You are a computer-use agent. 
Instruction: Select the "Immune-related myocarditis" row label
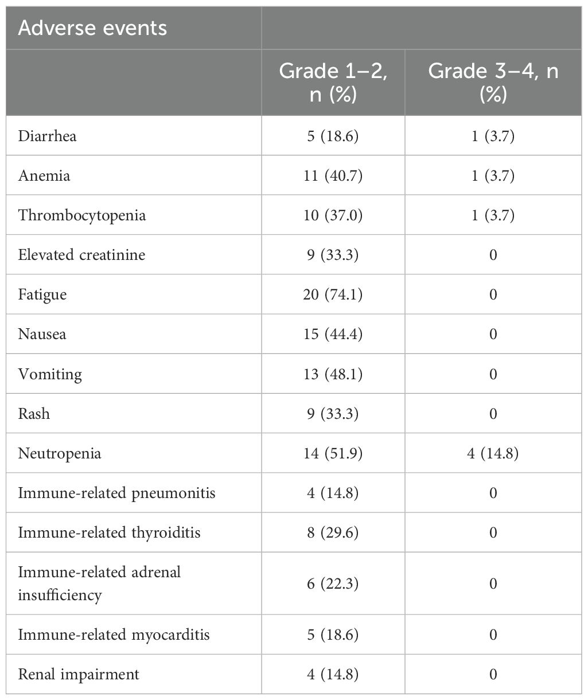point(114,635)
